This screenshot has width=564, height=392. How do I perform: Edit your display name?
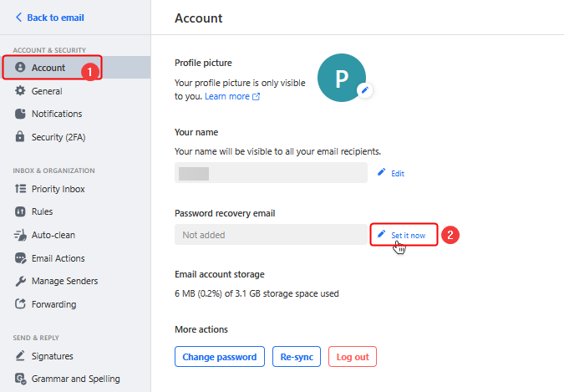point(391,173)
